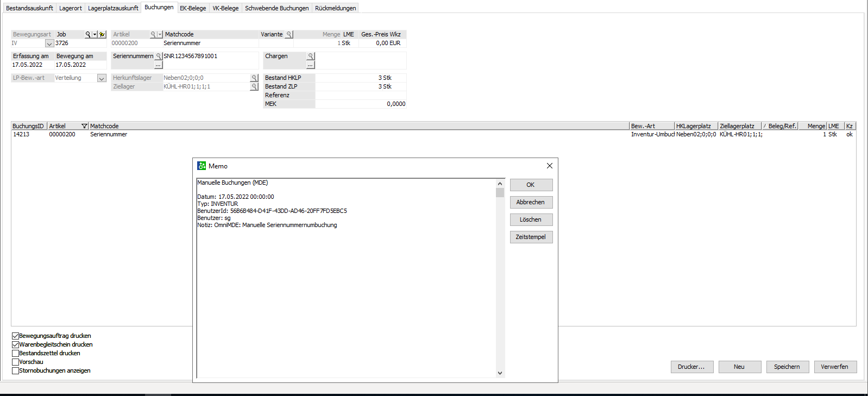Expand the Bewegungsart dropdown
868x396 pixels.
tap(49, 43)
